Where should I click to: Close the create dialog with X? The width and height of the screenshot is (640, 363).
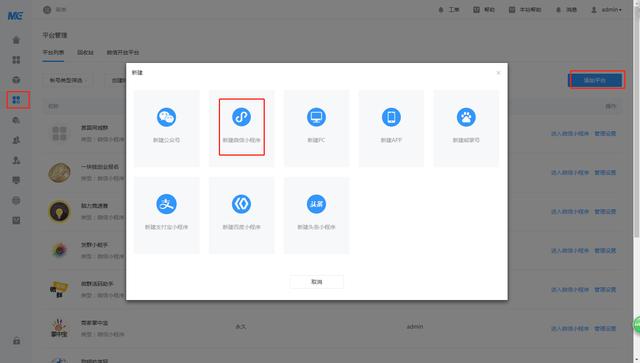point(498,73)
